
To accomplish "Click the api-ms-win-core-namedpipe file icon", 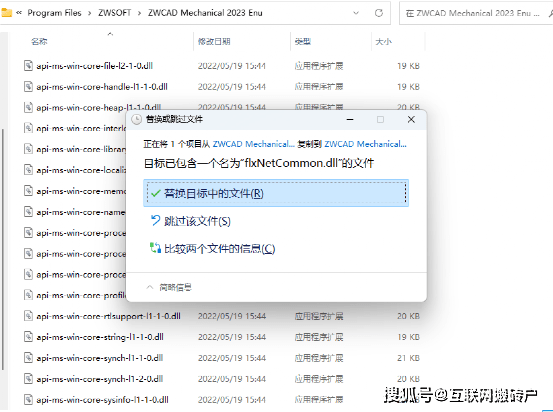I will pyautogui.click(x=28, y=212).
